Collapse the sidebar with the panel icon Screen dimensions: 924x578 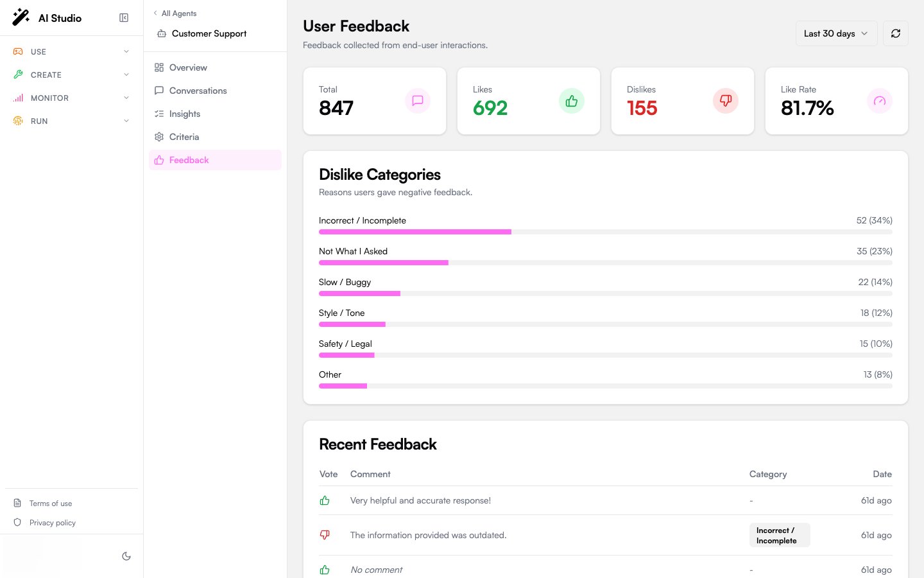point(124,18)
